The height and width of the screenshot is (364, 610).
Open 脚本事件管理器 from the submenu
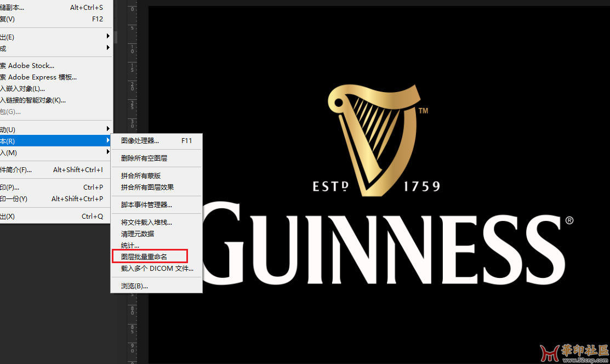[156, 205]
